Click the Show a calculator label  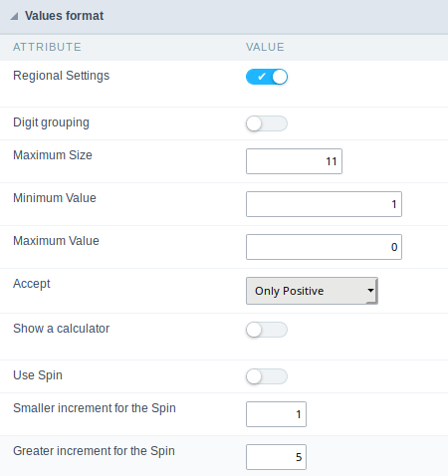[x=61, y=329]
